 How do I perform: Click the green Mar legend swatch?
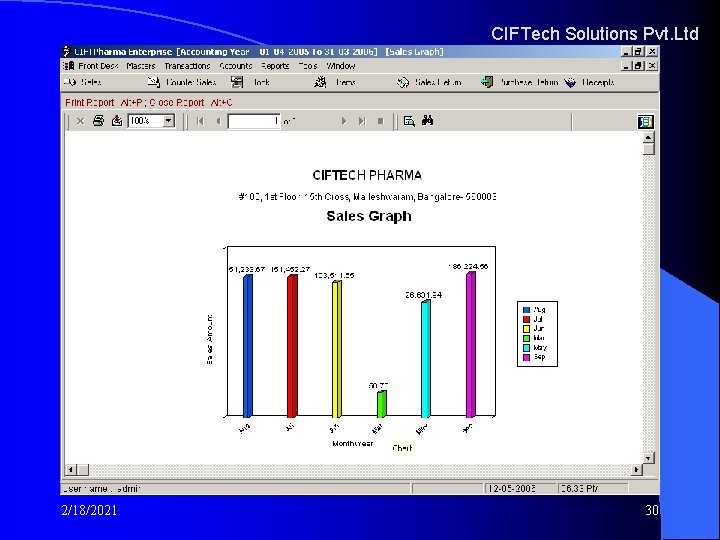[527, 338]
